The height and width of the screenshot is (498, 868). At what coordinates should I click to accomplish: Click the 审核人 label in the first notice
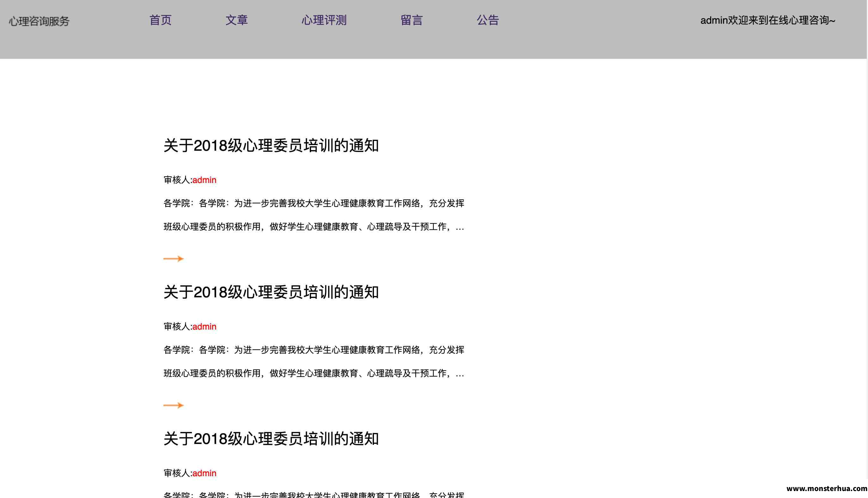click(177, 180)
